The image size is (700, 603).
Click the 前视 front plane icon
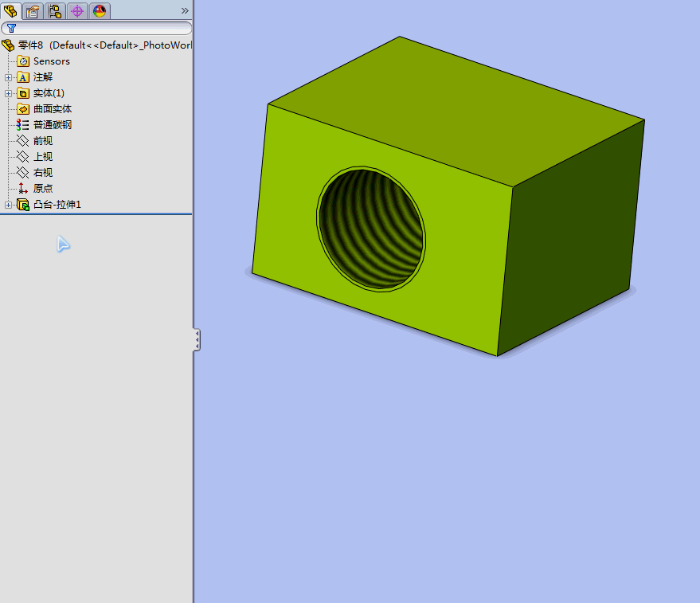[23, 141]
